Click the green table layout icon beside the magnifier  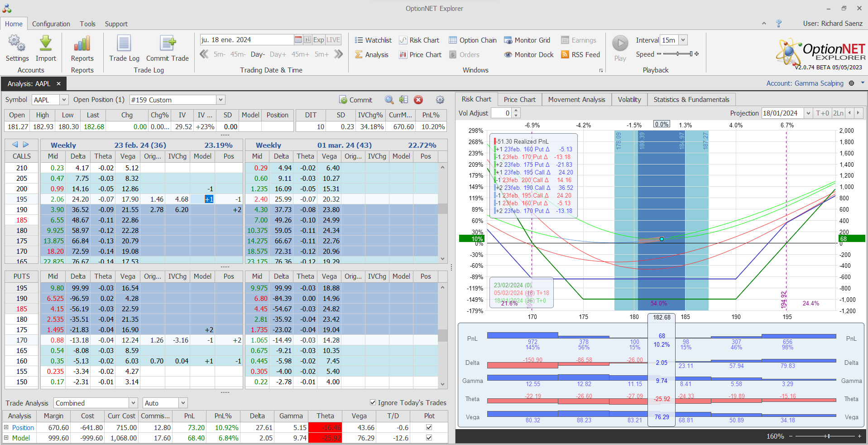point(403,100)
